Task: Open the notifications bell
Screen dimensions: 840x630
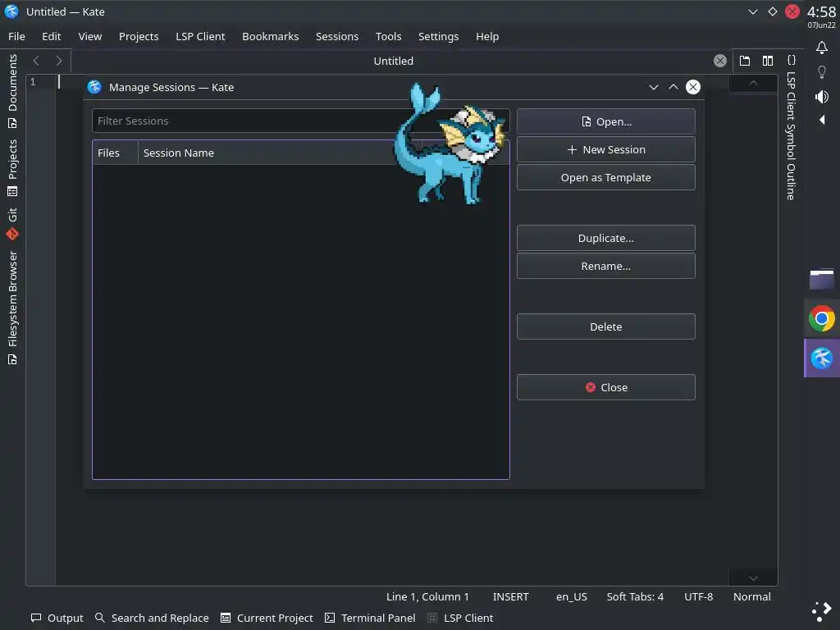Action: pos(822,48)
